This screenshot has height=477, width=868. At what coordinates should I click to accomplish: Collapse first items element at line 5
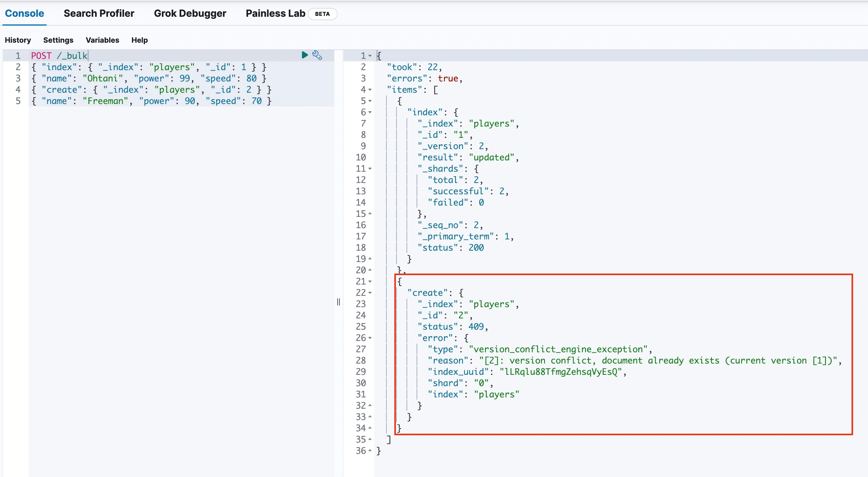(x=370, y=101)
